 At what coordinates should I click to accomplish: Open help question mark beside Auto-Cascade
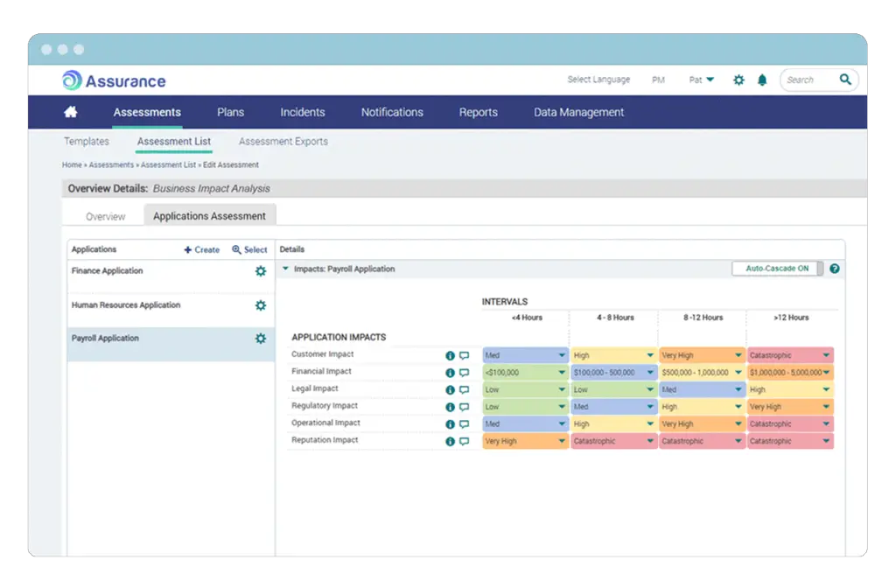click(x=835, y=269)
